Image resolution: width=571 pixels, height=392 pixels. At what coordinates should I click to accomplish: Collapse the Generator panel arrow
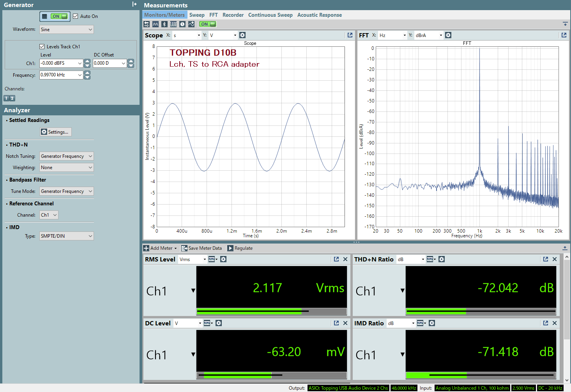point(134,4)
